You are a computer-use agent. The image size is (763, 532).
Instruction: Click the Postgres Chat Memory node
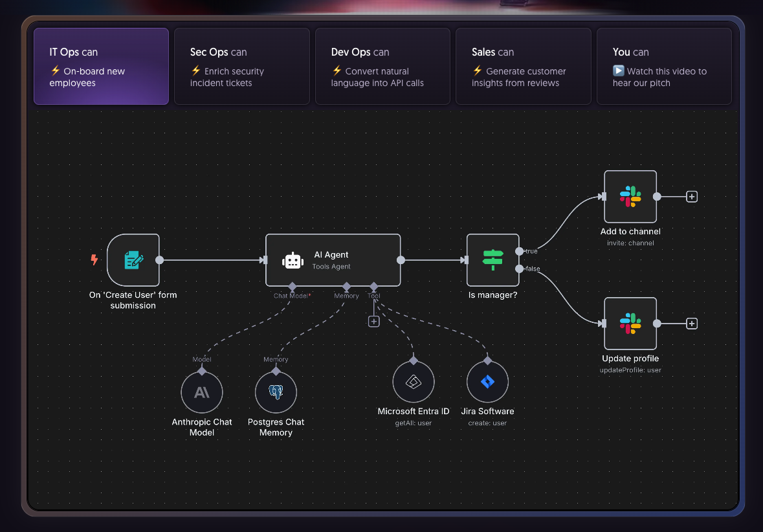pyautogui.click(x=276, y=392)
